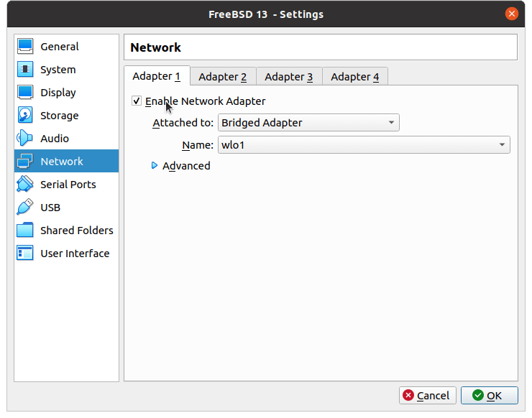Switch to Adapter 4 tab
The image size is (532, 418).
pyautogui.click(x=355, y=77)
